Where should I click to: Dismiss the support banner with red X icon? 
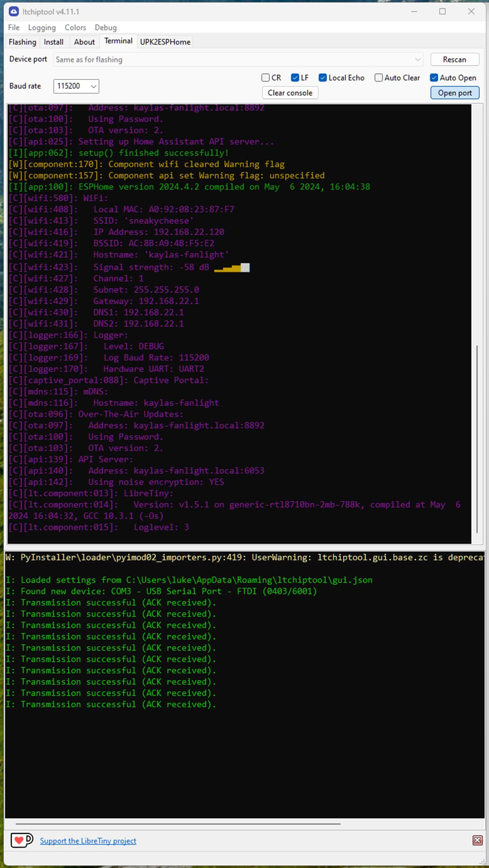tap(477, 840)
